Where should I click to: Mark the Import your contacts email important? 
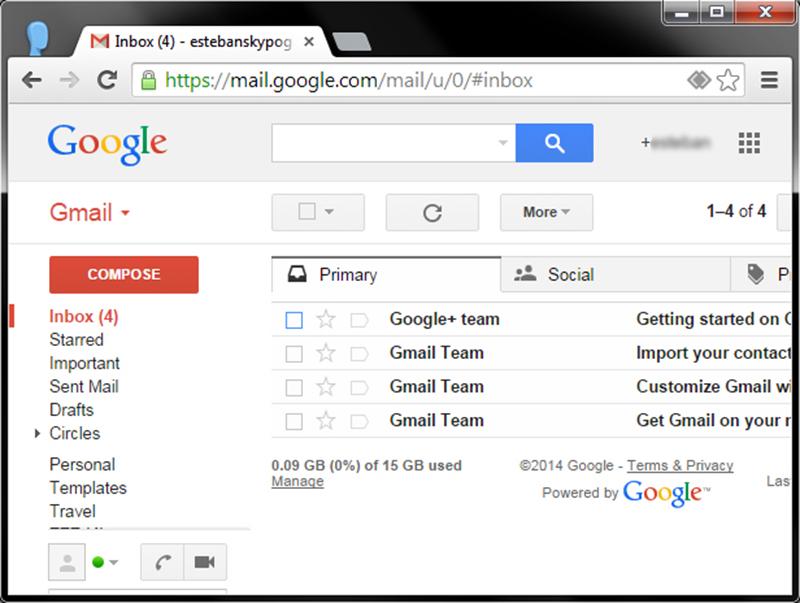pos(359,354)
